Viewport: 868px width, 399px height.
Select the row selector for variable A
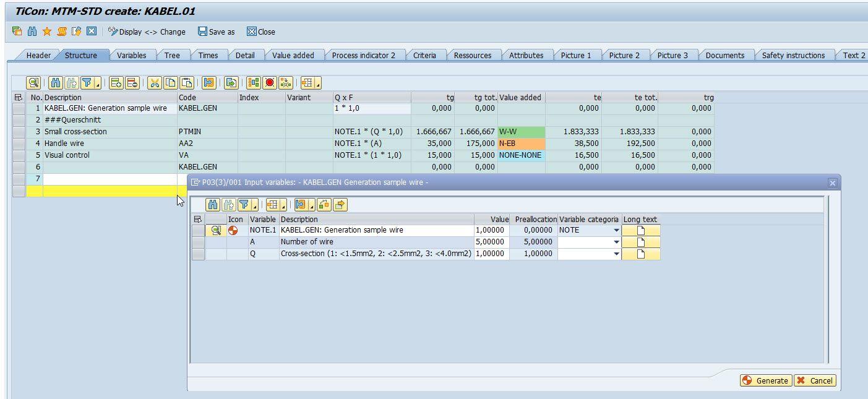(198, 242)
